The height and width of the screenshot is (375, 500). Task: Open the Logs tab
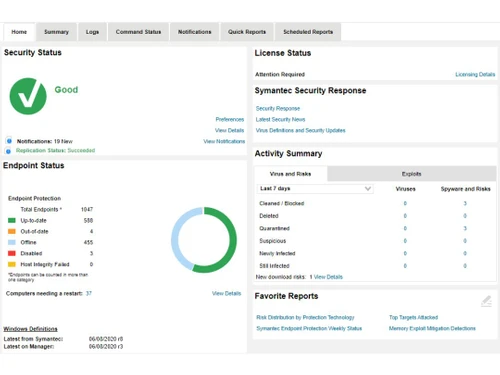pos(92,32)
